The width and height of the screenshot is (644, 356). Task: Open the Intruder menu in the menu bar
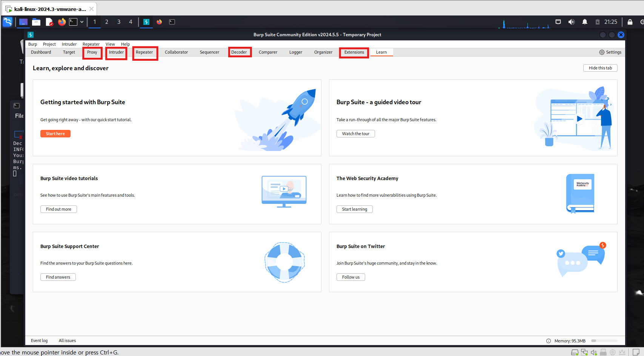[x=69, y=44]
